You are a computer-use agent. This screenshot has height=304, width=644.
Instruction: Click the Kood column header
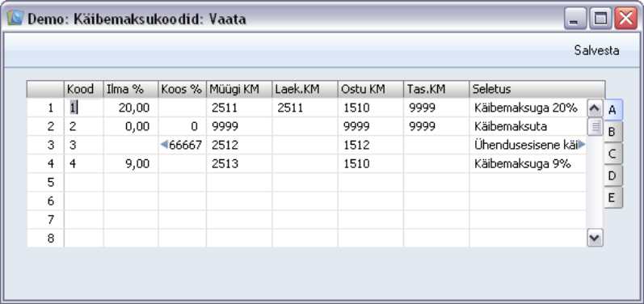coord(84,89)
